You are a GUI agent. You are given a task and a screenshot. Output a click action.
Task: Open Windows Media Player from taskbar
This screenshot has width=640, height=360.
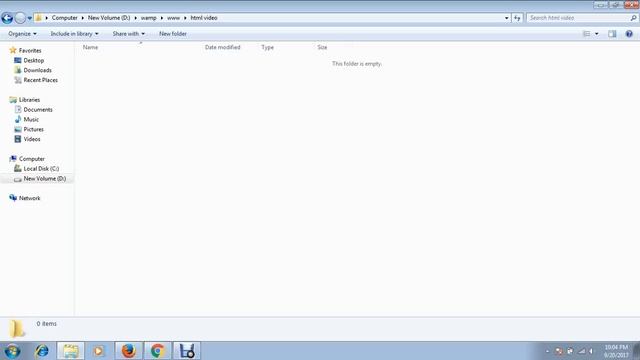(x=99, y=351)
